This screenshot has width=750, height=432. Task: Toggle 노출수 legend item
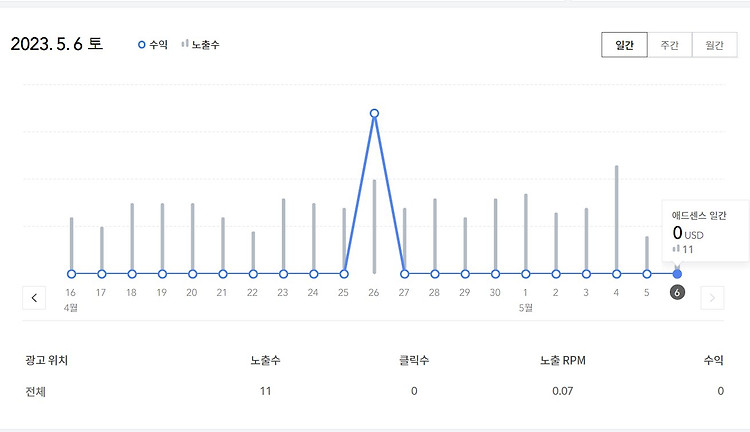pos(200,44)
